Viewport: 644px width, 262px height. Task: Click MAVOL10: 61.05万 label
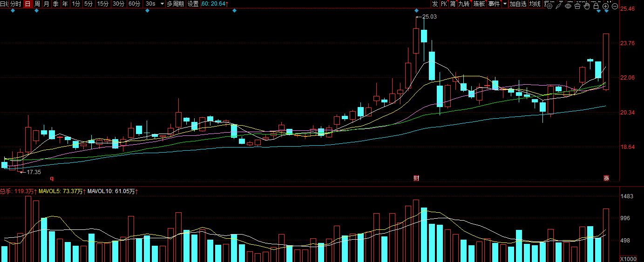pos(113,191)
